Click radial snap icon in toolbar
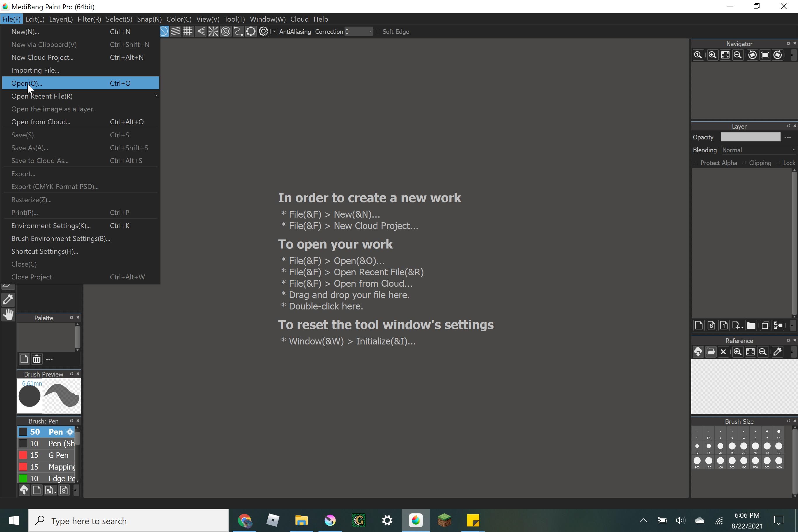Viewport: 798px width, 532px height. point(213,32)
